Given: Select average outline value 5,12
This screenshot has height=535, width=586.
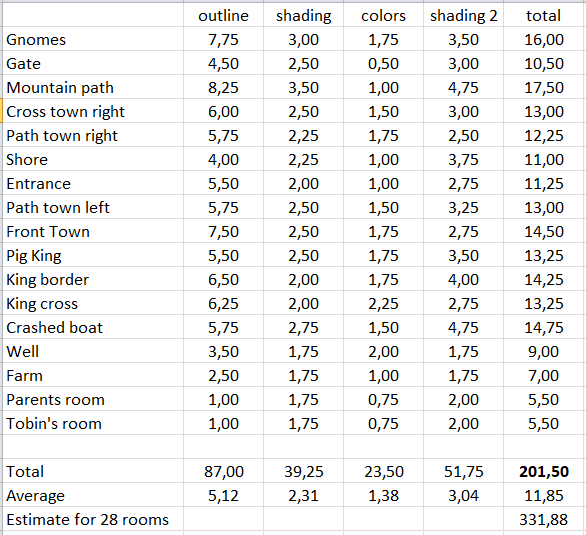Looking at the screenshot, I should pyautogui.click(x=223, y=495).
